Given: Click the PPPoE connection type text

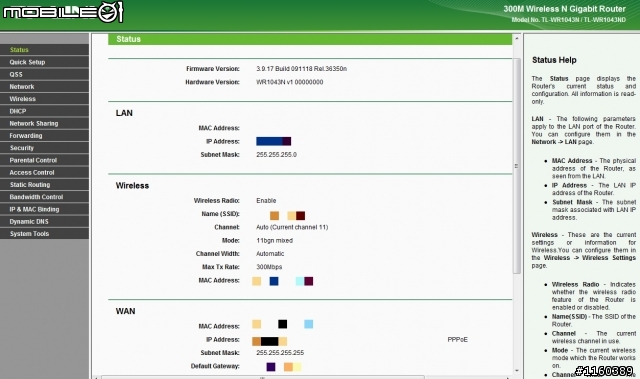Looking at the screenshot, I should tap(458, 339).
